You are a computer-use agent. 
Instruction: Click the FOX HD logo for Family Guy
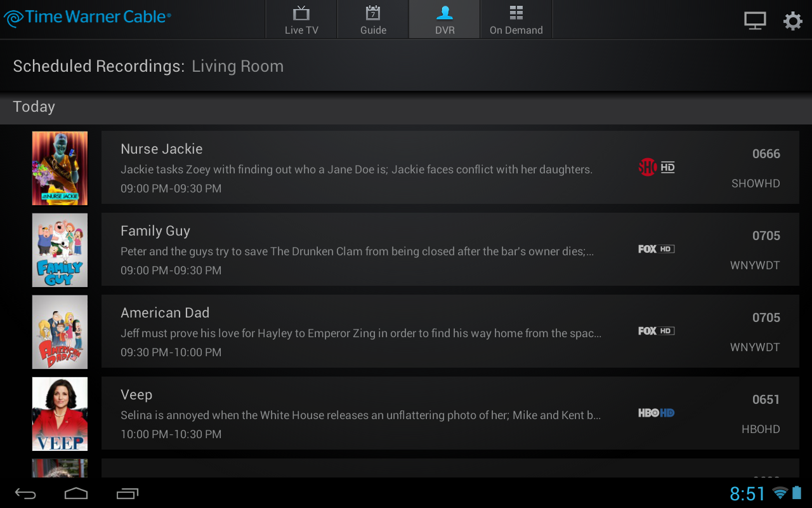pos(657,249)
